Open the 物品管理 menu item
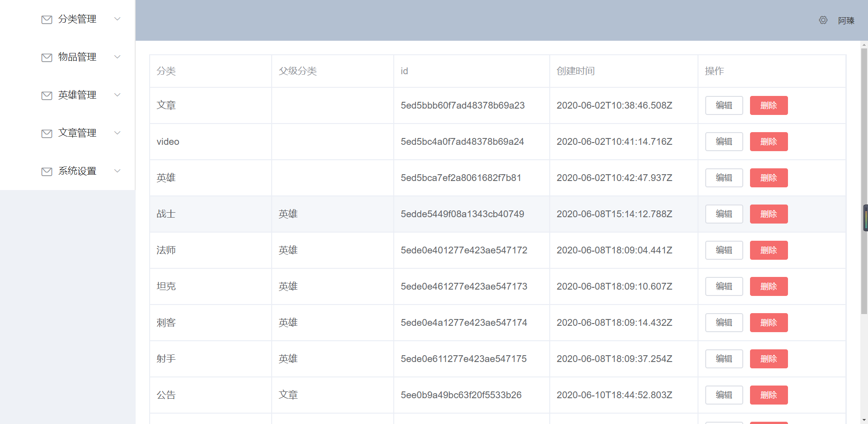 67,57
